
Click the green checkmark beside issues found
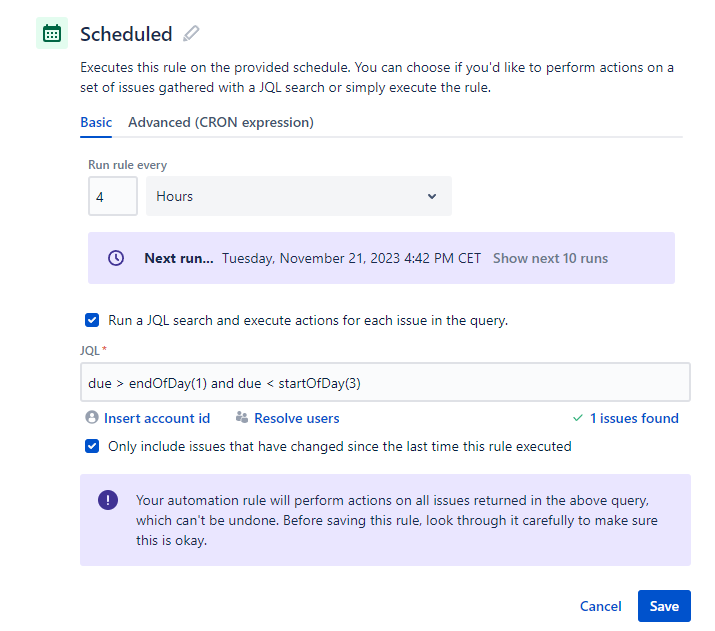(x=577, y=418)
